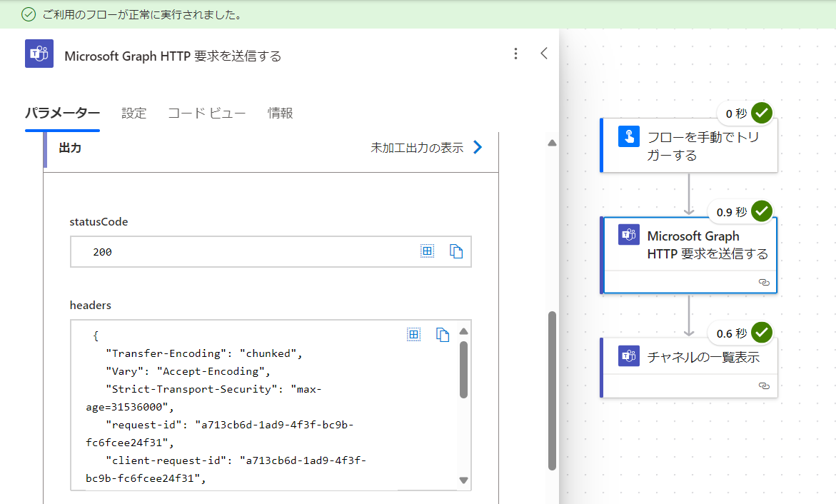The width and height of the screenshot is (836, 504).
Task: Click the statusCode label
Action: (99, 222)
